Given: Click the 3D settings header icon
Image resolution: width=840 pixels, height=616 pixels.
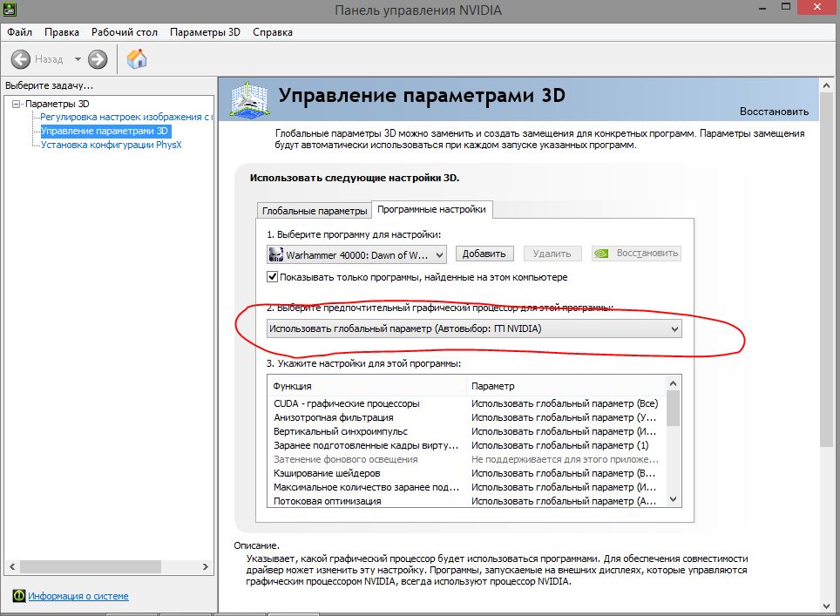Looking at the screenshot, I should [x=249, y=99].
